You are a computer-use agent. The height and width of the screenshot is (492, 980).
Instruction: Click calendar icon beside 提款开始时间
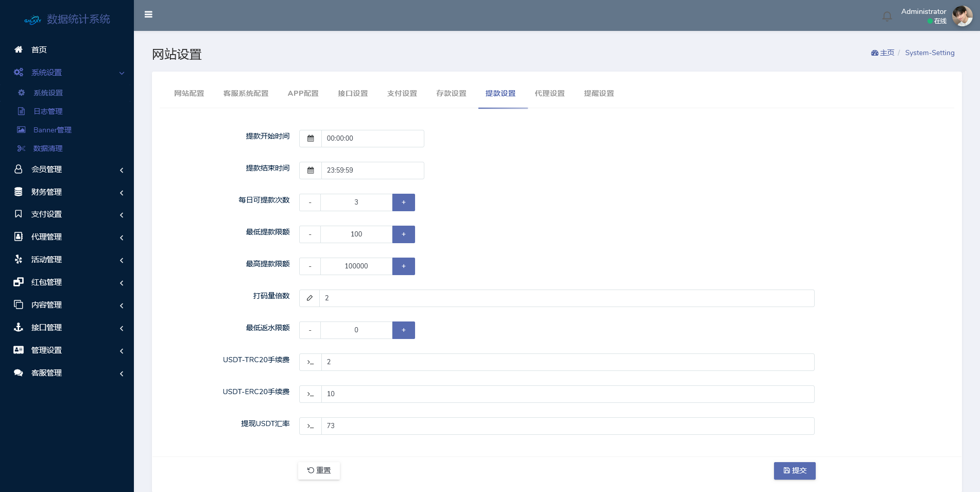coord(311,139)
